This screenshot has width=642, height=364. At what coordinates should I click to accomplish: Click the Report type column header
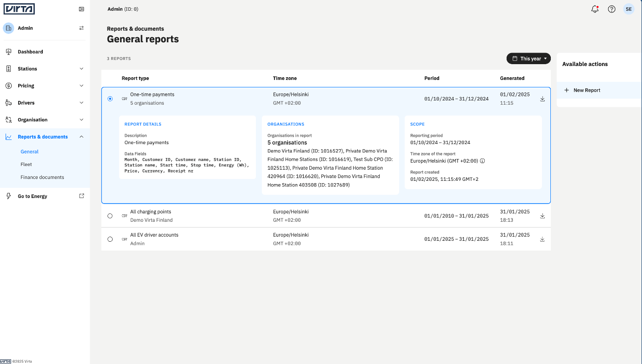(135, 78)
